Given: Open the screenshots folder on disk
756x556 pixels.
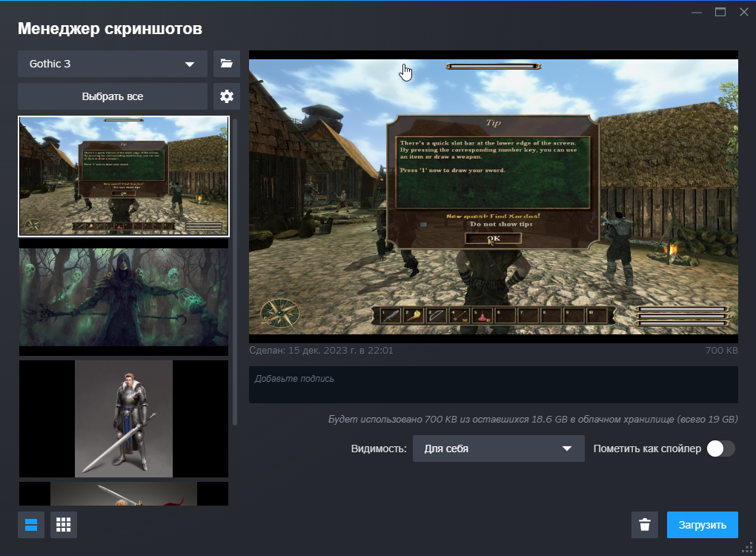Looking at the screenshot, I should point(227,64).
